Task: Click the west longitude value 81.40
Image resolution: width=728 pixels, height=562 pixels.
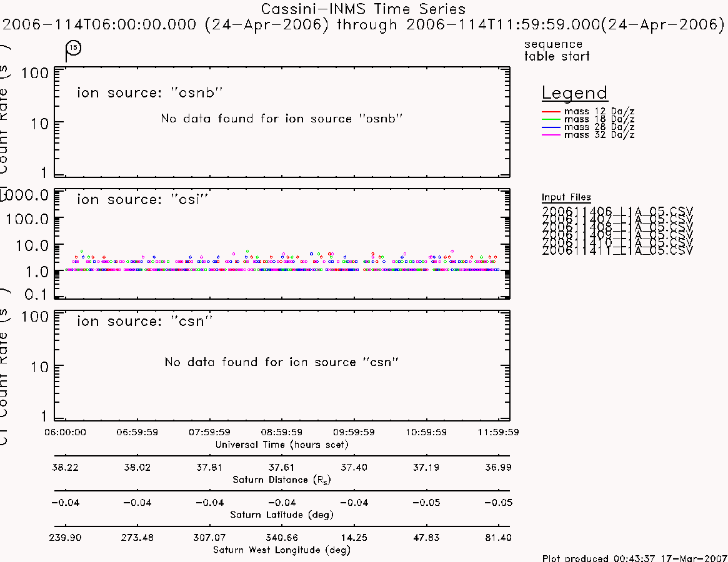Action: [498, 538]
